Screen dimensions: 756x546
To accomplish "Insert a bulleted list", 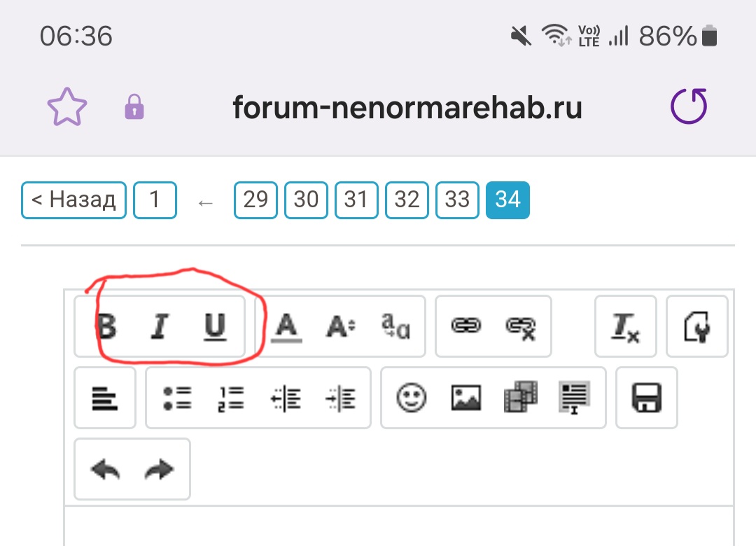I will pos(176,398).
